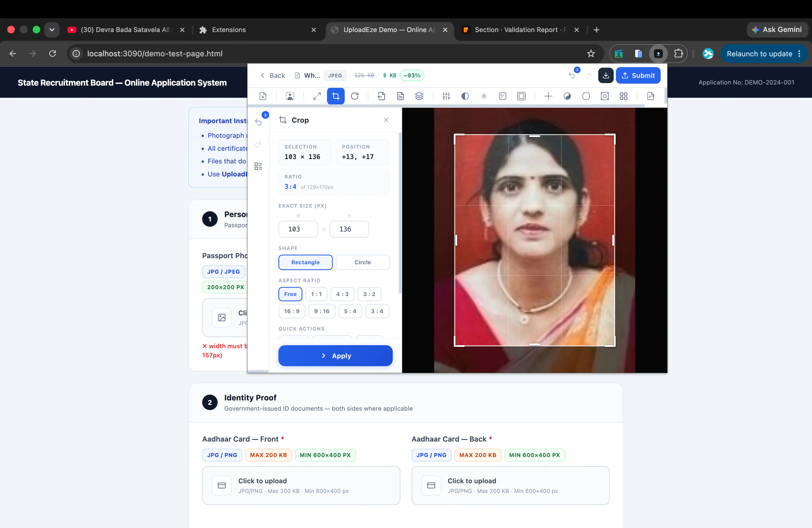
Task: Open the resize tool with diagonal arrows
Action: point(317,96)
